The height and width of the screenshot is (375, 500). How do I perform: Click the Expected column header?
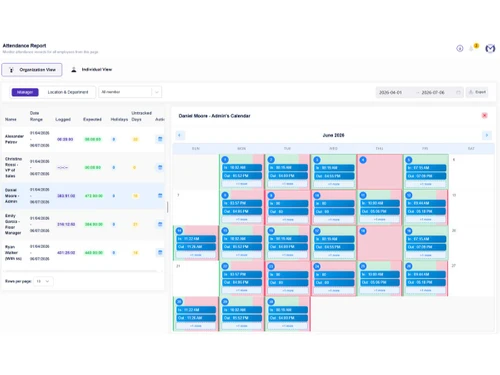coord(92,119)
